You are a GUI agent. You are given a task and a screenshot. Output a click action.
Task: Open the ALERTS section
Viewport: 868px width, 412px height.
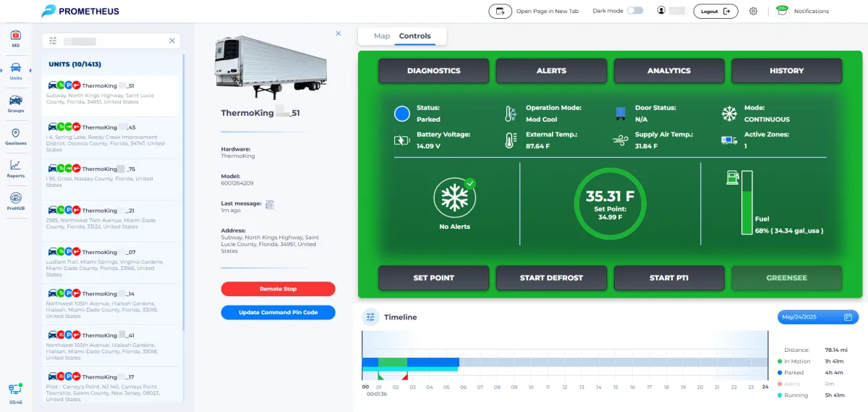click(551, 71)
